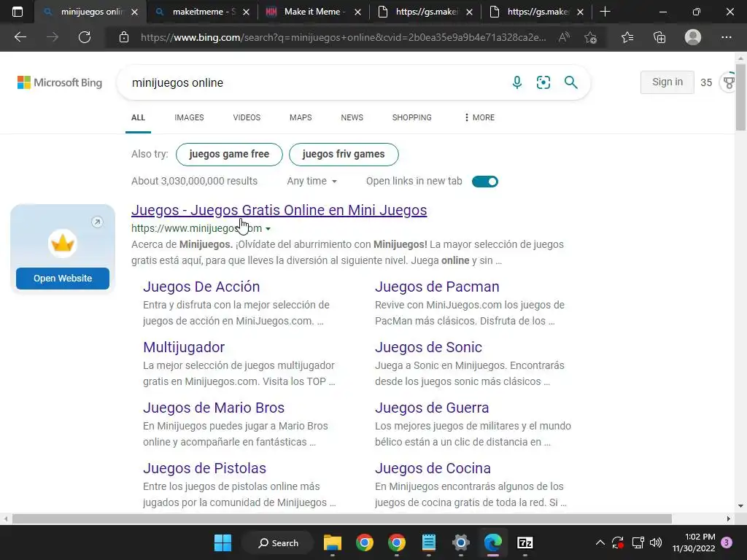747x560 pixels.
Task: Show hidden icons in system tray
Action: [x=600, y=542]
